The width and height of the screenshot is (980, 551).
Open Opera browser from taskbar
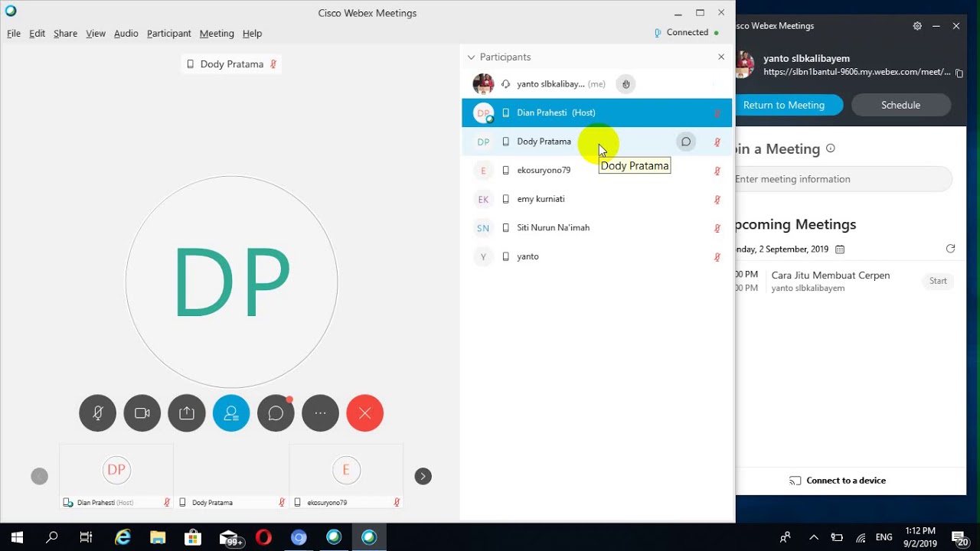coord(263,537)
